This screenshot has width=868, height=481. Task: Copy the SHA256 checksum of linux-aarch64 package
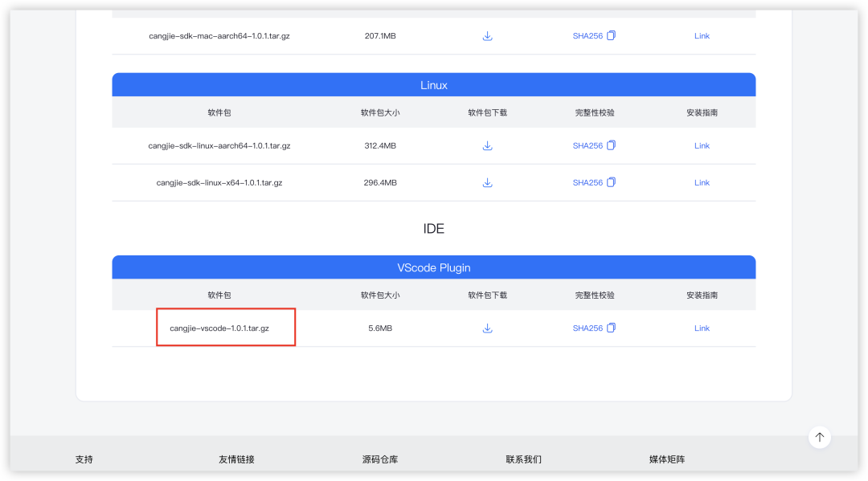coord(611,145)
